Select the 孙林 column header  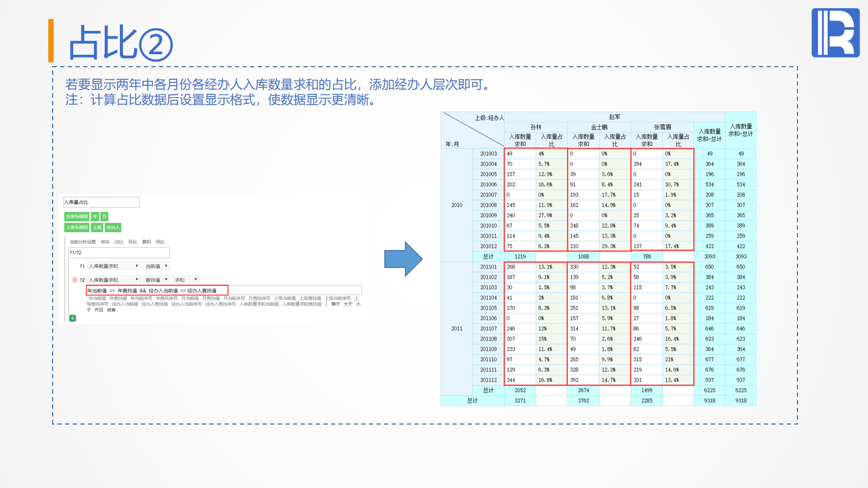536,127
